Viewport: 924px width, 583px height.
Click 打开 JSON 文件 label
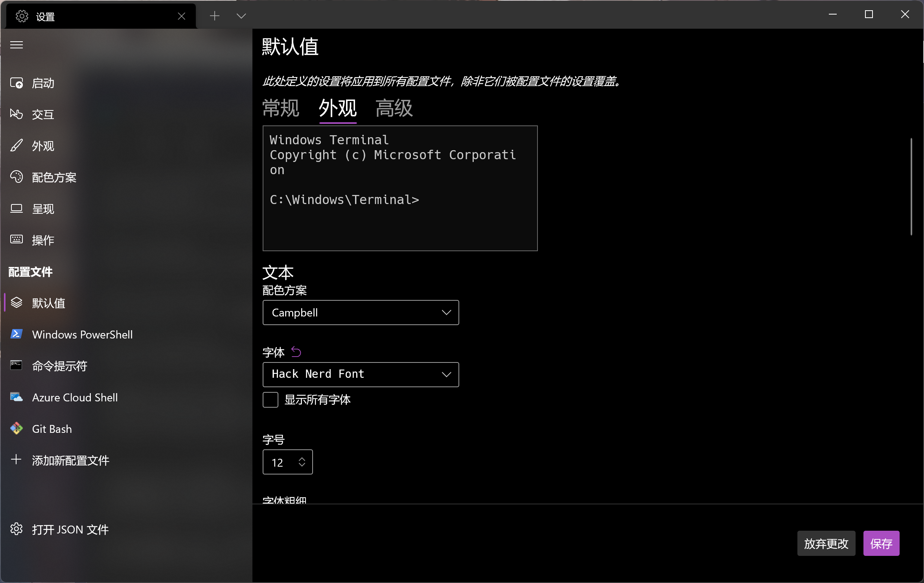[x=70, y=530]
